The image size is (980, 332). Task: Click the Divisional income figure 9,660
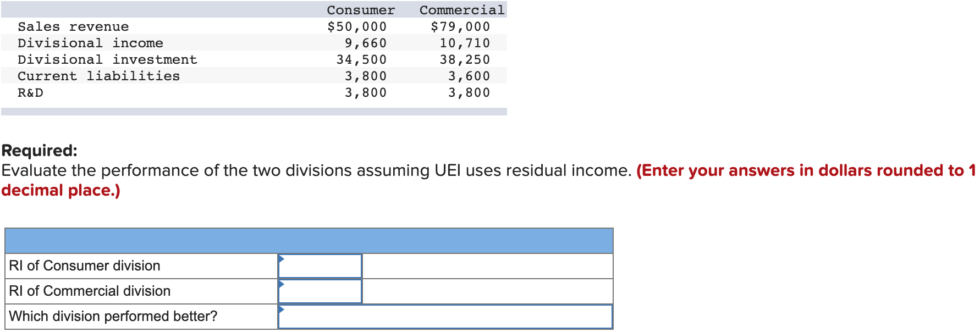point(365,42)
